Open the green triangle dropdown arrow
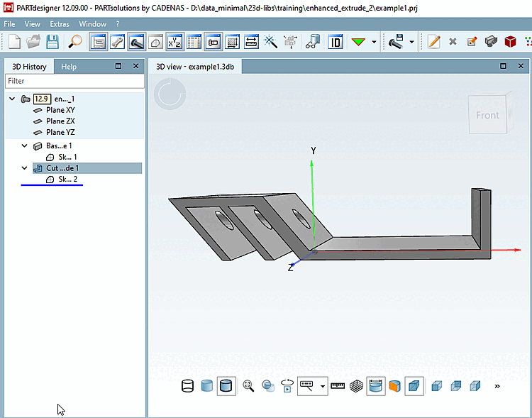This screenshot has height=418, width=532. click(374, 42)
